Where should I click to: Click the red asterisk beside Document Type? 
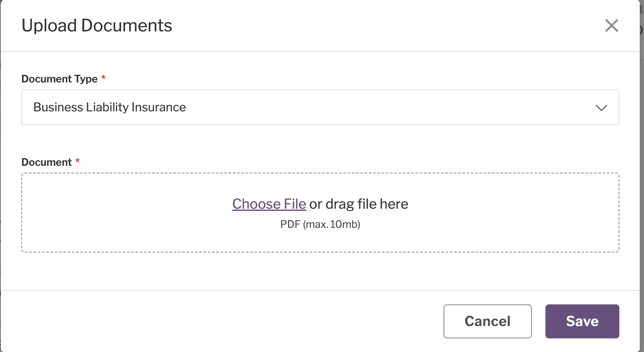tap(103, 78)
